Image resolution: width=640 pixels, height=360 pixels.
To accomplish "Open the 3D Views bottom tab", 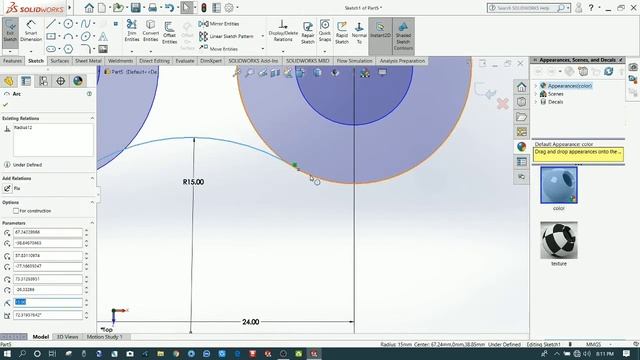I will point(67,337).
